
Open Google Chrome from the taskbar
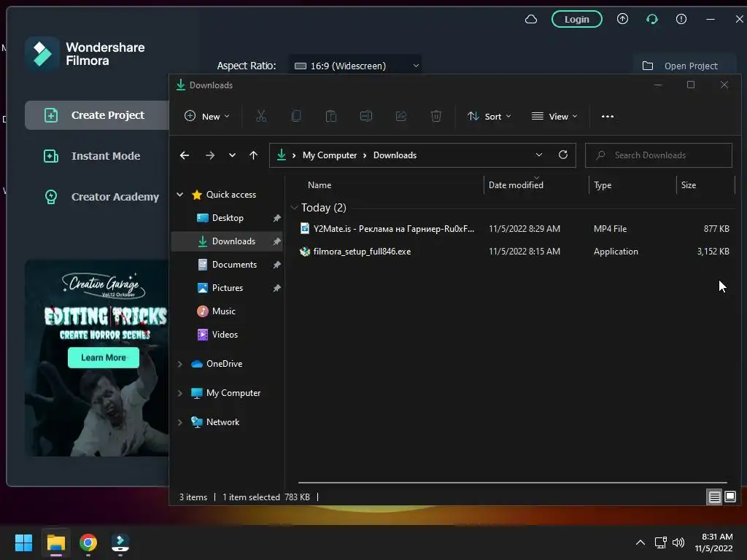pos(88,542)
